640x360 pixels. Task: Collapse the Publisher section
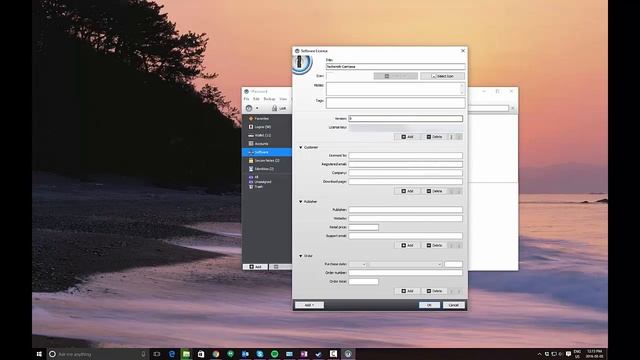[x=301, y=202]
